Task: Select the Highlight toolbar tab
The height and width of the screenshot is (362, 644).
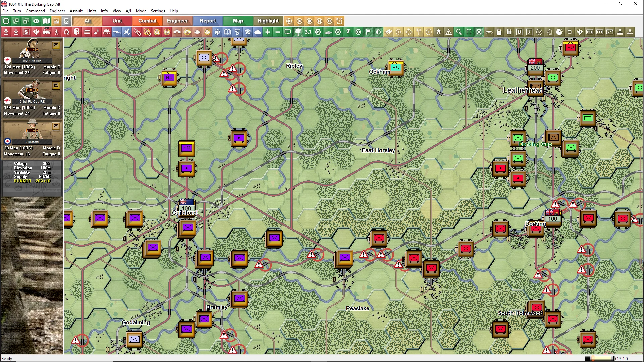Action: (x=268, y=21)
